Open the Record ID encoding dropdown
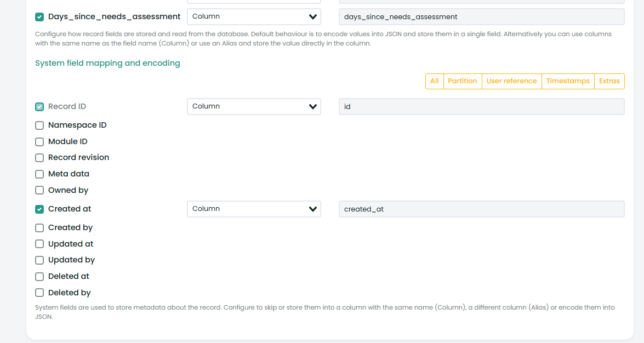This screenshot has height=343, width=644. (254, 106)
